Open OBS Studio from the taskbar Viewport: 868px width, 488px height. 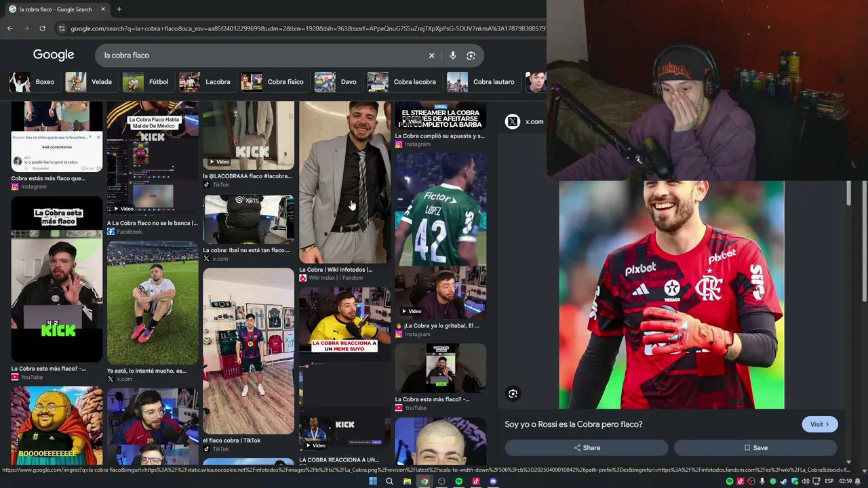441,481
